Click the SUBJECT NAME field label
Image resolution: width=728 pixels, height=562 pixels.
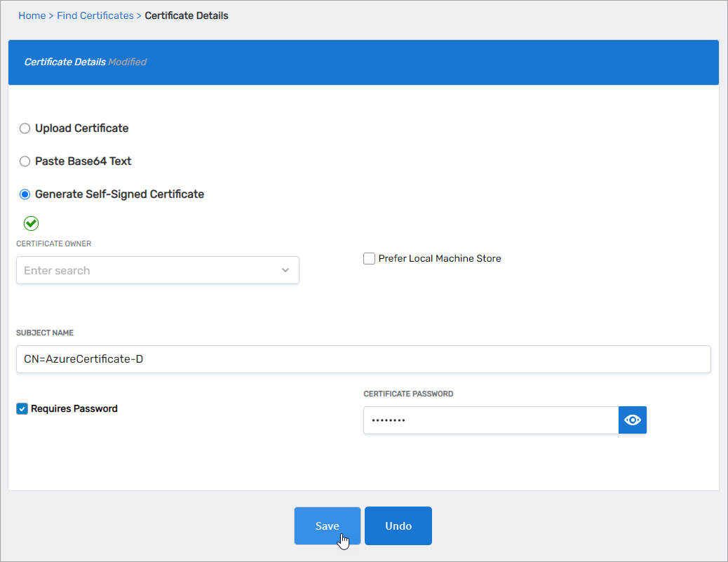coord(45,333)
